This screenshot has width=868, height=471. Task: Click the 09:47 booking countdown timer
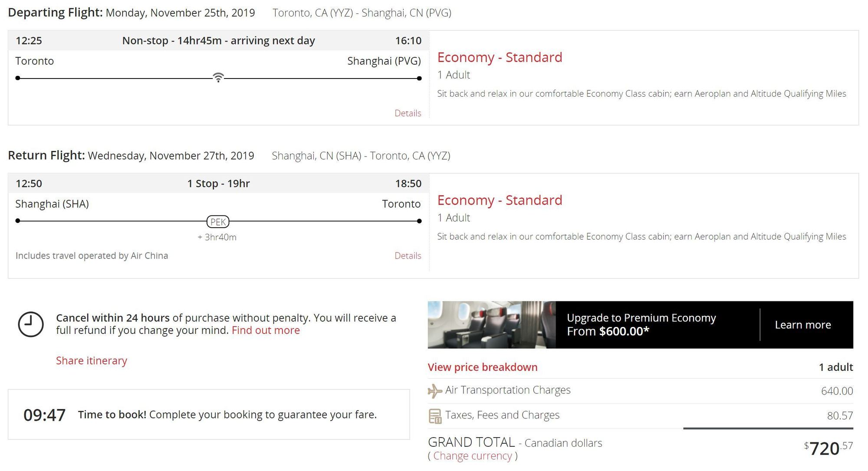[44, 415]
